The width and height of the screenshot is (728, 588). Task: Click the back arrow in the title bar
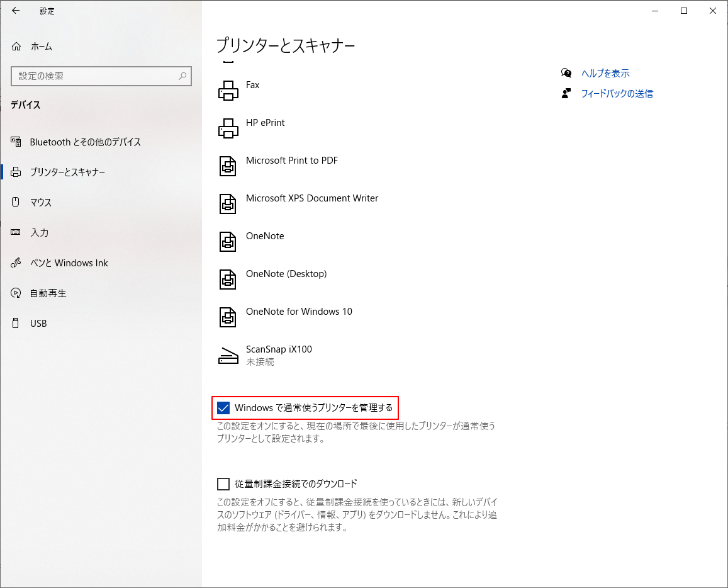[16, 11]
